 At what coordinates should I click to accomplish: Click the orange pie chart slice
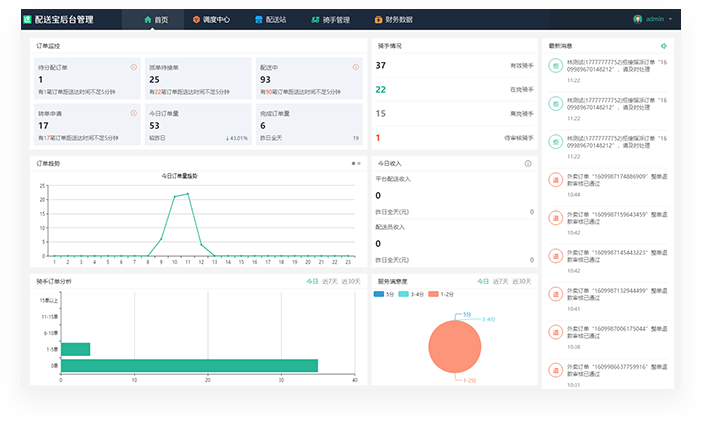coord(457,346)
